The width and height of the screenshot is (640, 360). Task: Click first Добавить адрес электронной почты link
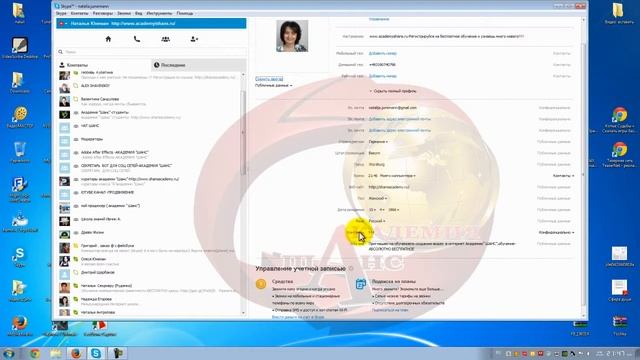tap(400, 119)
